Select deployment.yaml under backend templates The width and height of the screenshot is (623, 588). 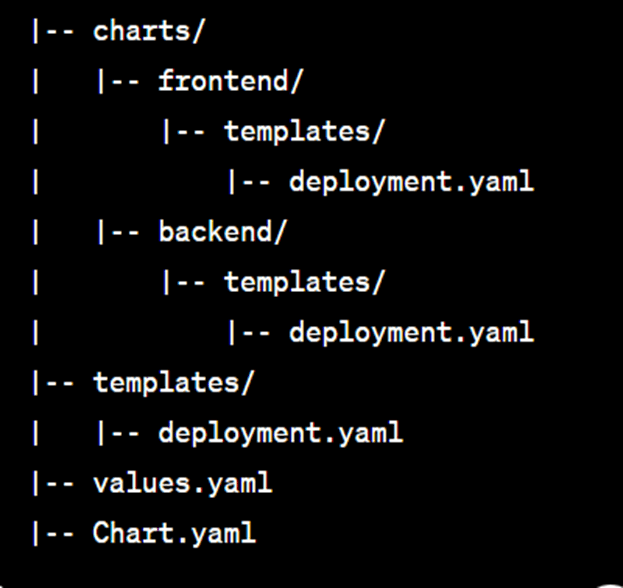click(411, 333)
